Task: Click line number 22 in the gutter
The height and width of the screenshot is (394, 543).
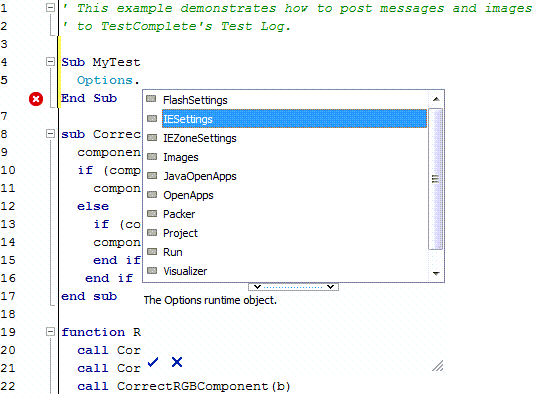Action: click(8, 386)
